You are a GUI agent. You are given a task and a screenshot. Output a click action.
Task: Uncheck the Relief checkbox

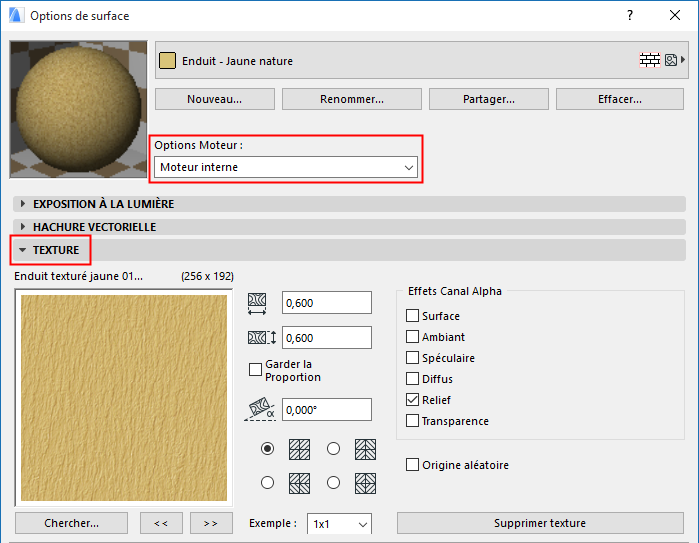[x=412, y=399]
